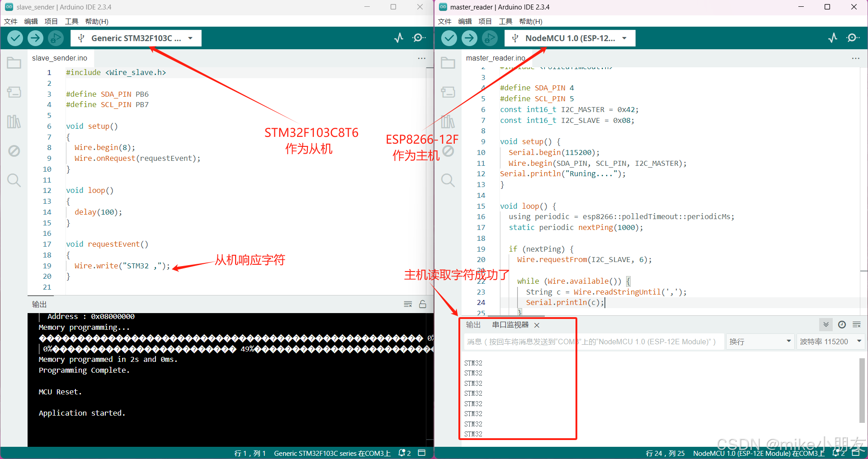868x459 pixels.
Task: Open line ending 换行 dropdown
Action: tap(760, 342)
